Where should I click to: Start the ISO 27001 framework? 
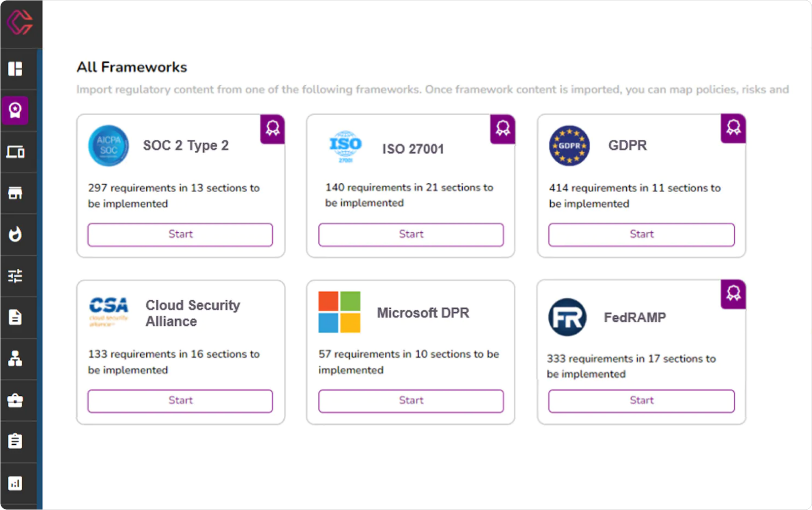coord(411,234)
